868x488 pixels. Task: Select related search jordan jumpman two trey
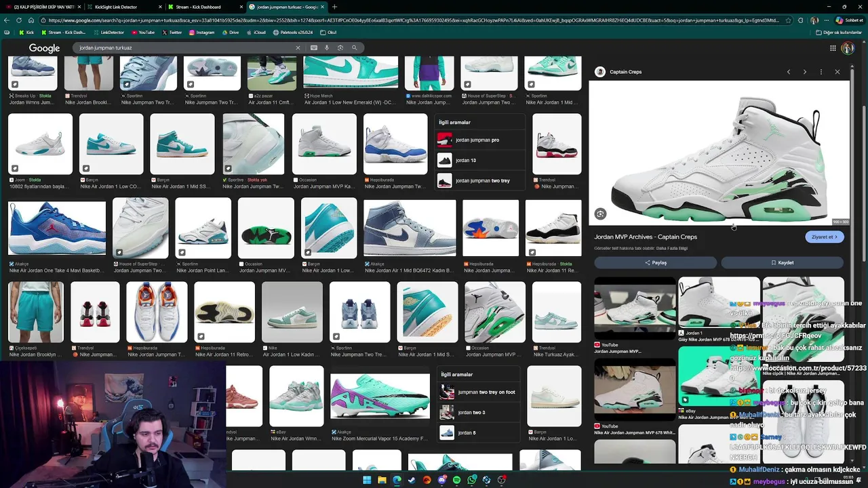point(481,180)
